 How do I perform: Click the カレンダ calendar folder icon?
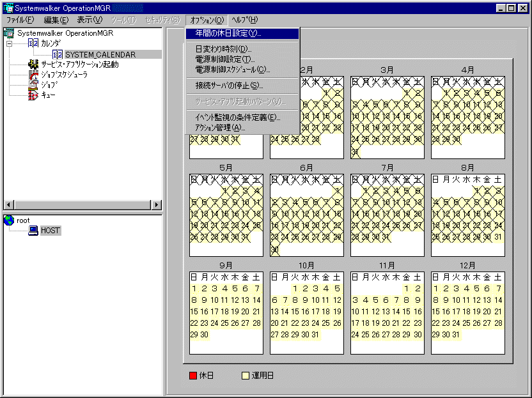click(x=33, y=43)
